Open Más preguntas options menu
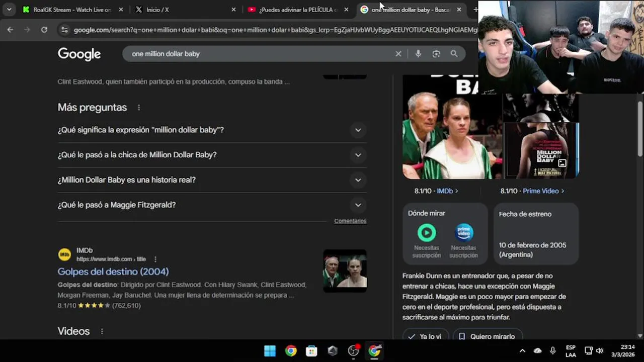Screen dimensions: 644x362 [139, 108]
